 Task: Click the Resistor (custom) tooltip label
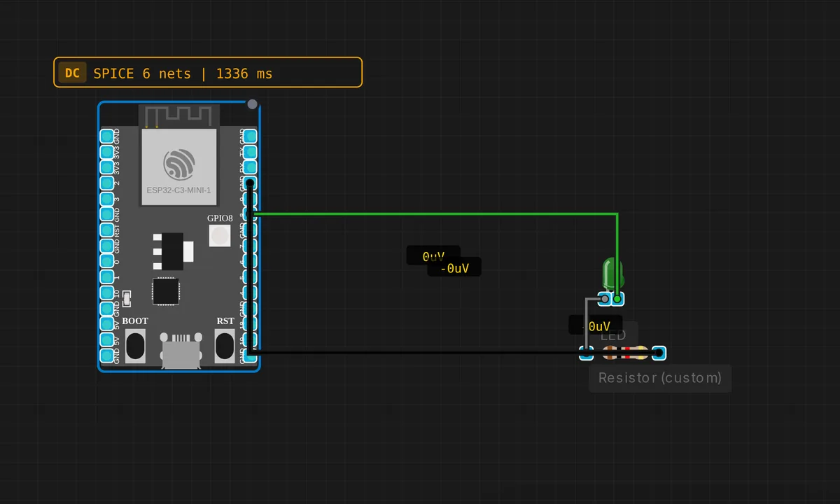[660, 378]
